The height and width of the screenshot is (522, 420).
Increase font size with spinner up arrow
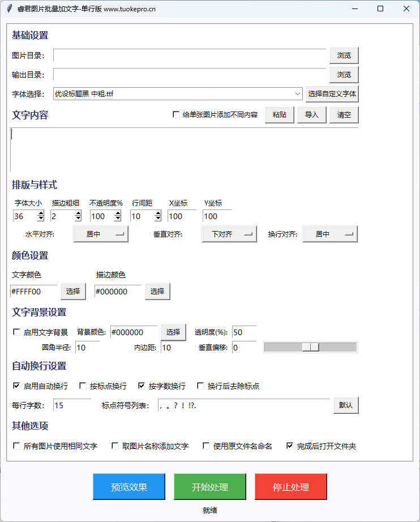(x=41, y=213)
